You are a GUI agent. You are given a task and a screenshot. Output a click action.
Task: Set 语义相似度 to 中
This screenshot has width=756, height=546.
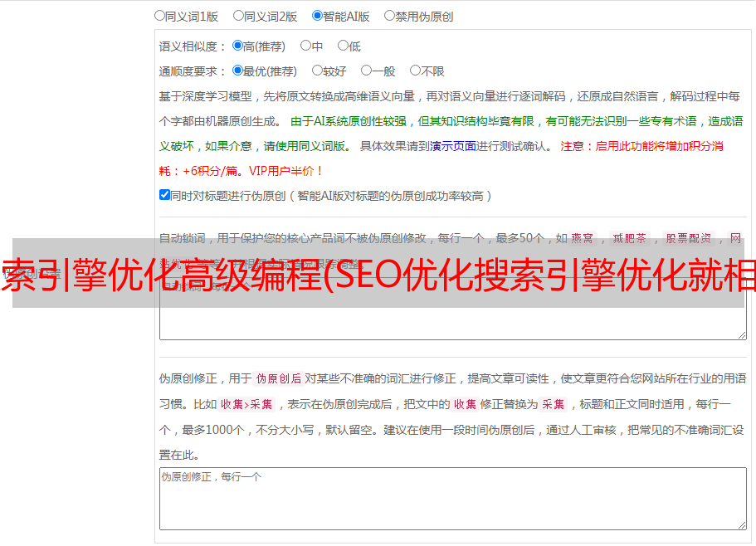[x=305, y=46]
